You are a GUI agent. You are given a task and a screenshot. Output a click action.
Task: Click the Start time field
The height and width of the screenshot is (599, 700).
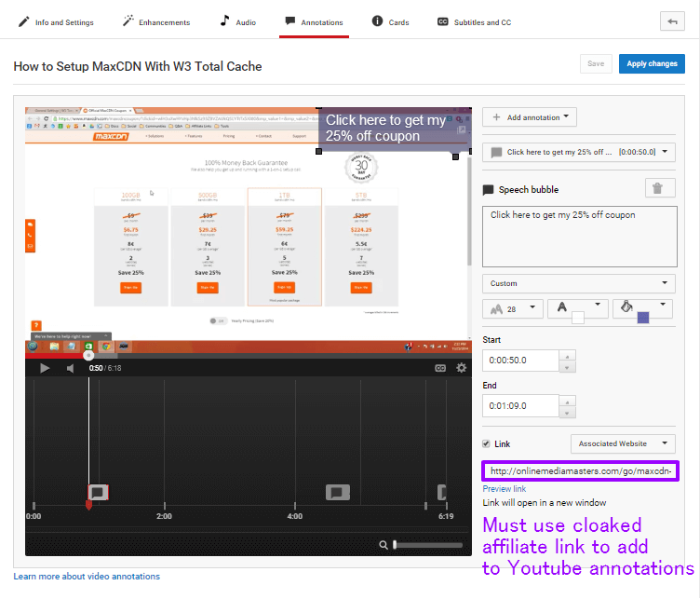[520, 361]
